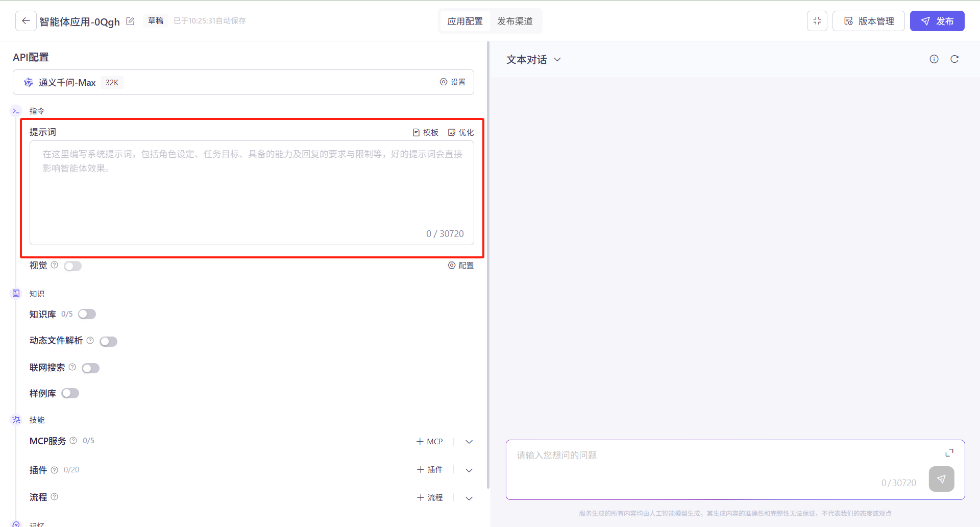Click the 草稿 draft status tag
The width and height of the screenshot is (980, 527).
point(156,21)
